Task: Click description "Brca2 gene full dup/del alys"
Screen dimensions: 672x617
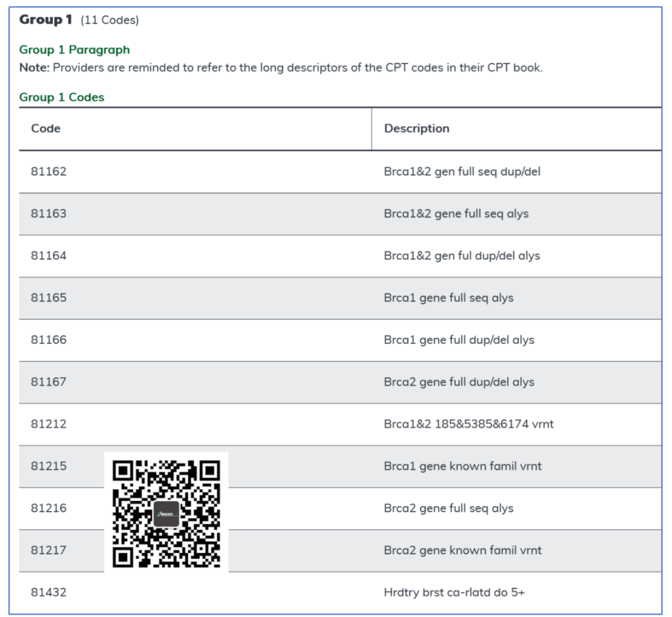Action: (x=459, y=382)
